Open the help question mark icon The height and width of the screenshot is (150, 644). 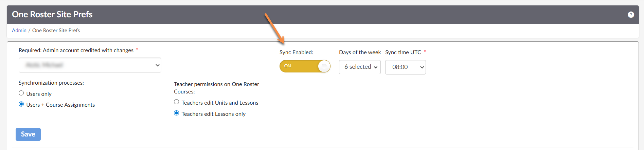[631, 15]
